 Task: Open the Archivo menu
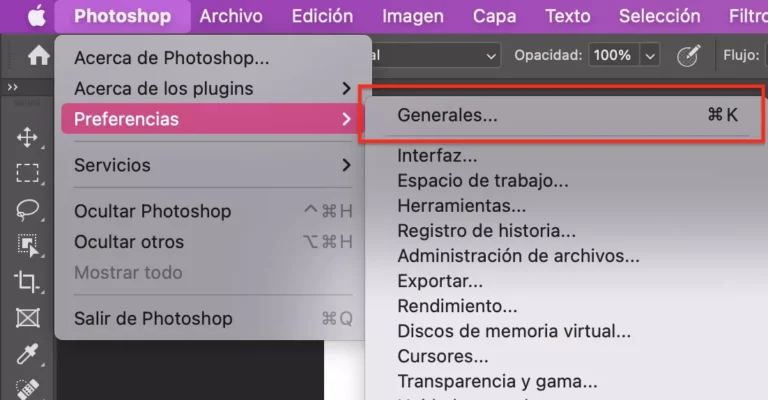click(231, 16)
